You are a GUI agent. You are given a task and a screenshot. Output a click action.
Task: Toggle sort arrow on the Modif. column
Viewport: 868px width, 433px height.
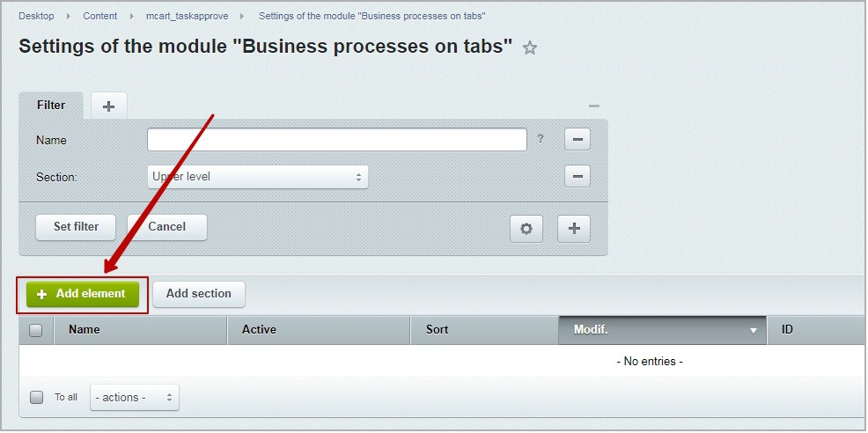[753, 331]
